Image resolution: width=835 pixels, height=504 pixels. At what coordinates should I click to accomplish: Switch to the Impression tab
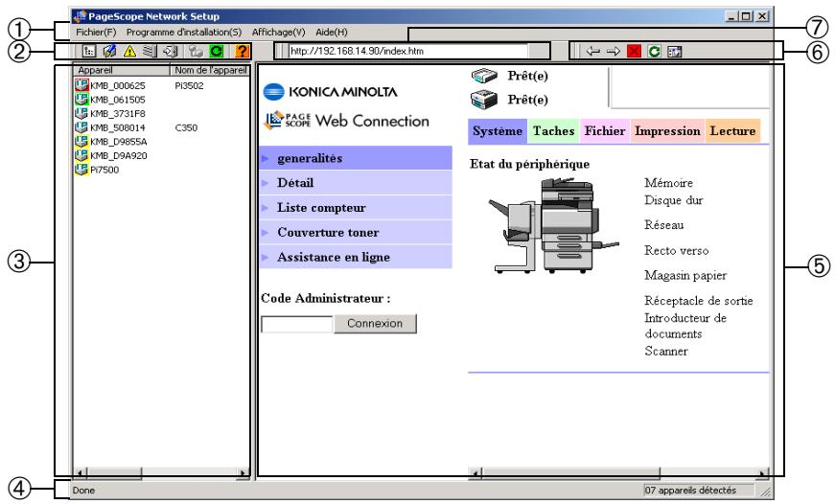tap(667, 131)
